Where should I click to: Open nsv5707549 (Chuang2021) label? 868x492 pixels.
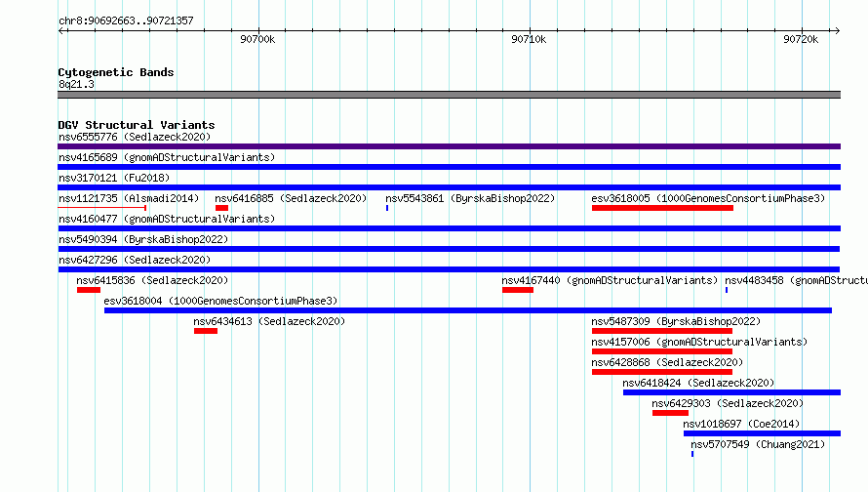(758, 444)
